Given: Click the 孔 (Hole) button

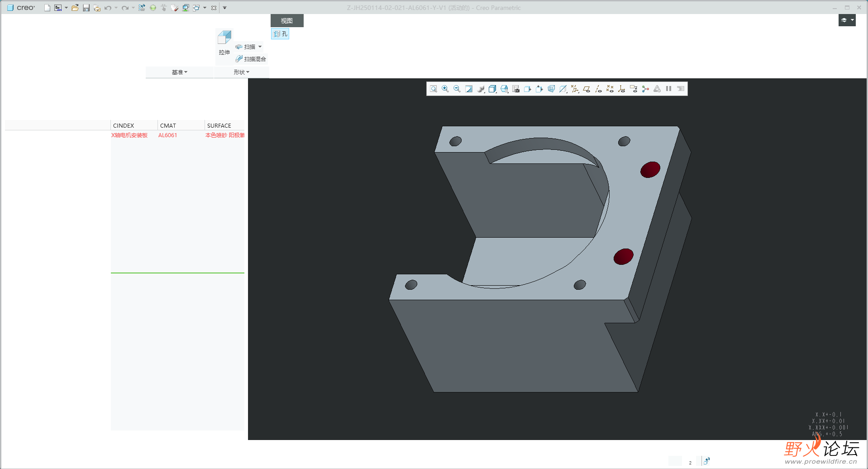Looking at the screenshot, I should coord(281,34).
